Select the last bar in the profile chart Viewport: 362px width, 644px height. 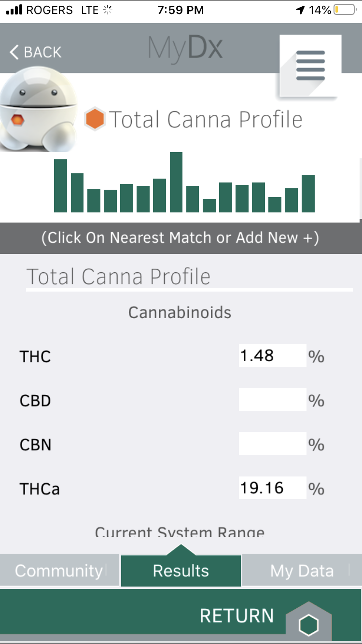pos(308,194)
